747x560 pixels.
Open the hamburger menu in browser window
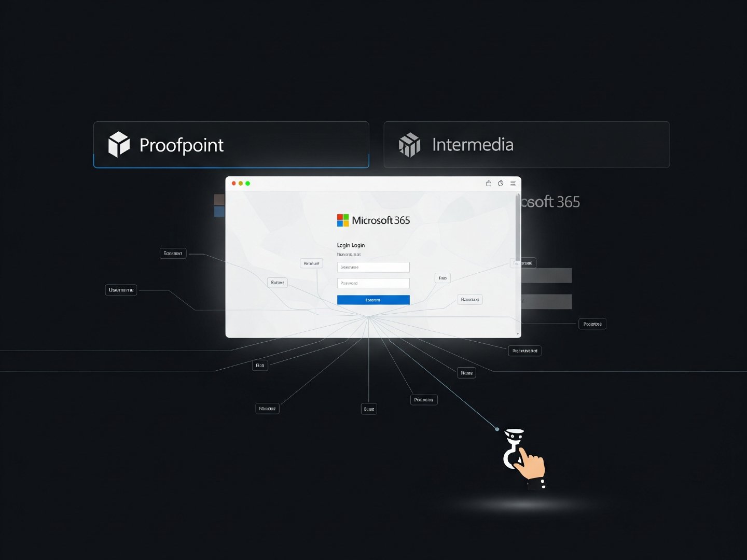point(513,184)
